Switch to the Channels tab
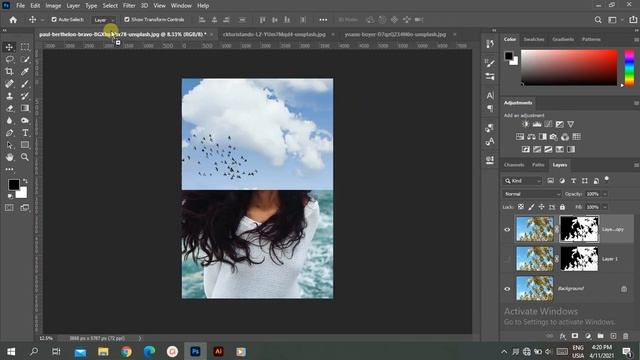 coord(514,165)
